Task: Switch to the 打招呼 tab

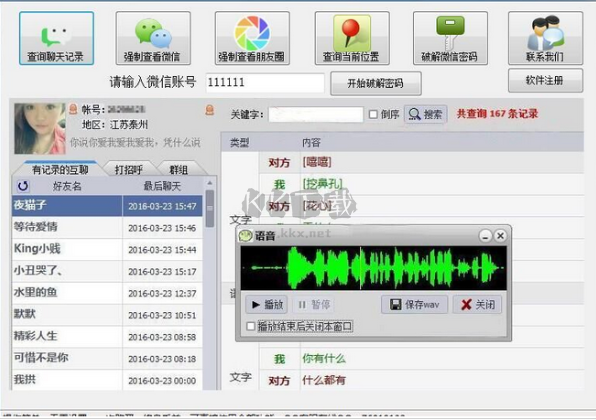Action: click(129, 170)
